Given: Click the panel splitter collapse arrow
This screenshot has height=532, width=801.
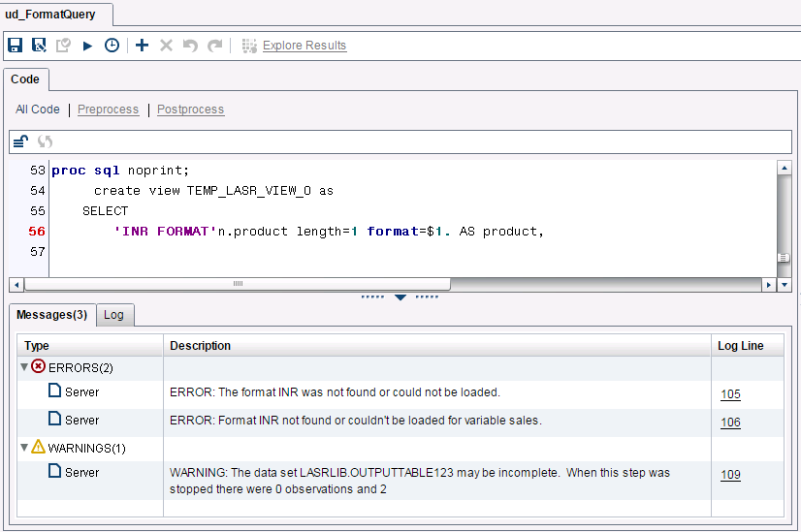Looking at the screenshot, I should (400, 297).
